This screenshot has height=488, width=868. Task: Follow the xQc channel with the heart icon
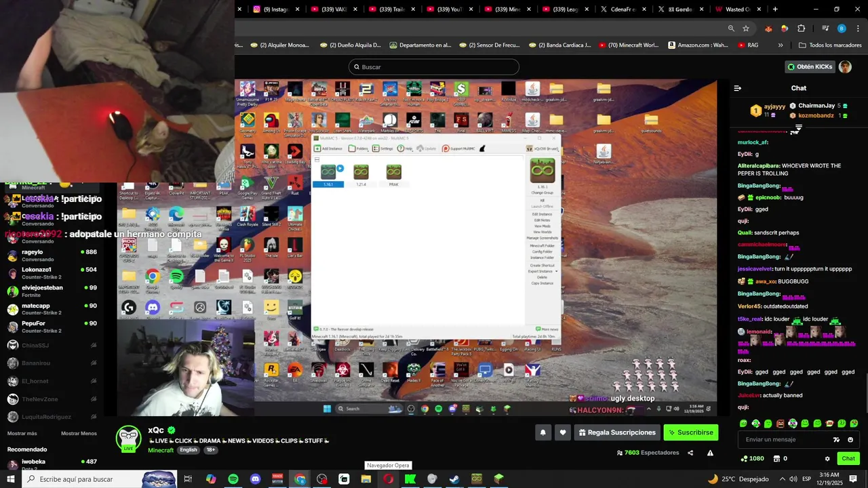pyautogui.click(x=562, y=432)
